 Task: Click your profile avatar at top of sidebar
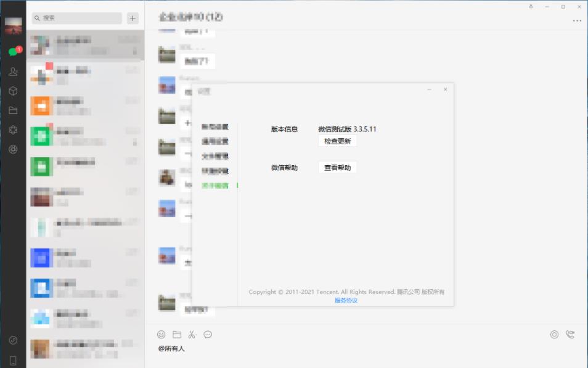coord(13,25)
